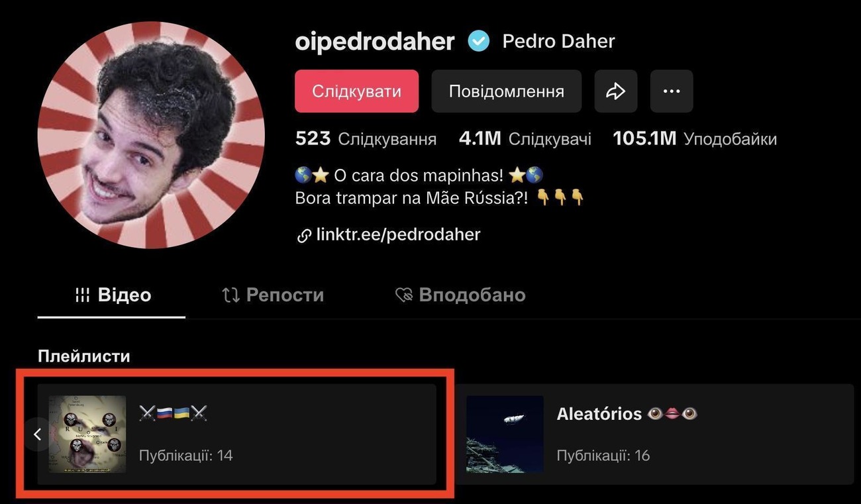Open the 4.1M Слідкувачі followers list
Image resolution: width=861 pixels, height=504 pixels.
[x=525, y=139]
